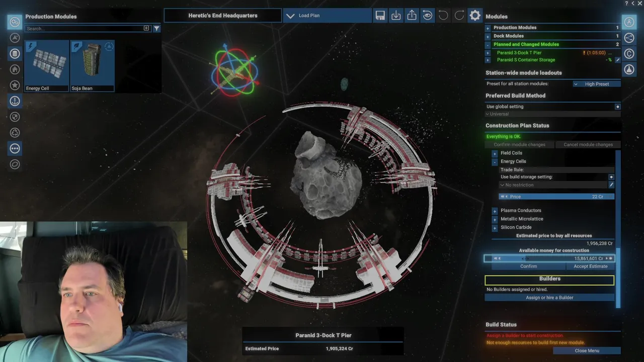Click Assign or hire a Builder
The image size is (644, 362).
(549, 298)
